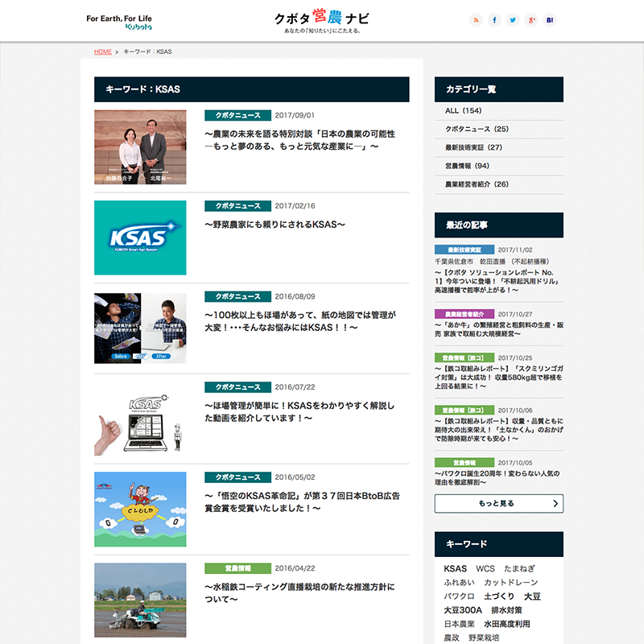
Task: Open recent article 「あか牛」の繁殖経営
Action: pos(499,329)
